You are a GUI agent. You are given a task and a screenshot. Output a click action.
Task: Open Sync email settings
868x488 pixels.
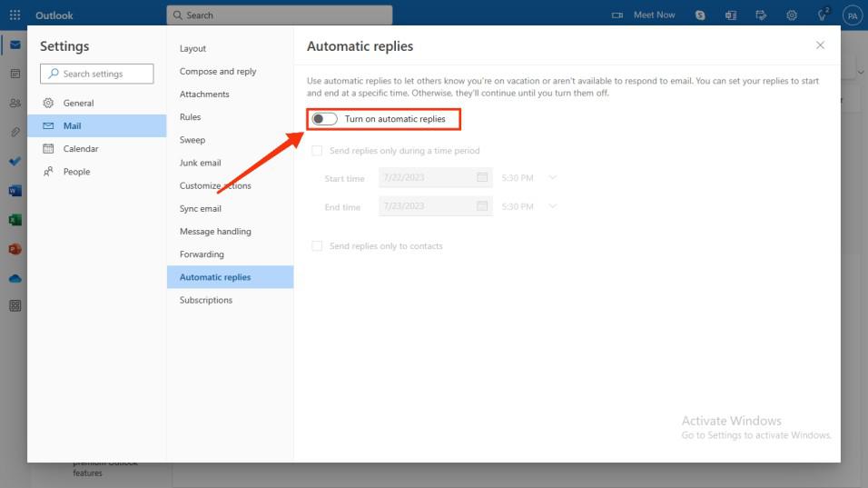[x=231, y=208]
